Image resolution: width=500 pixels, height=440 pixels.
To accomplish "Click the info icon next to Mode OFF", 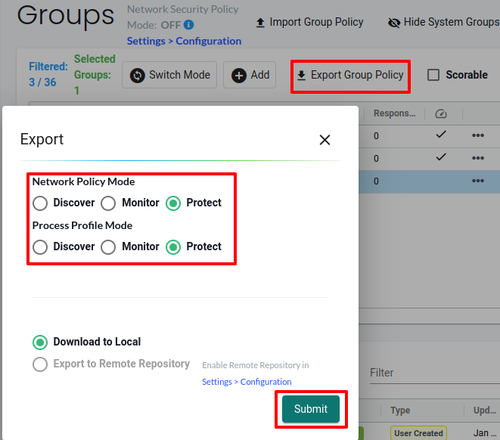I will (x=189, y=25).
